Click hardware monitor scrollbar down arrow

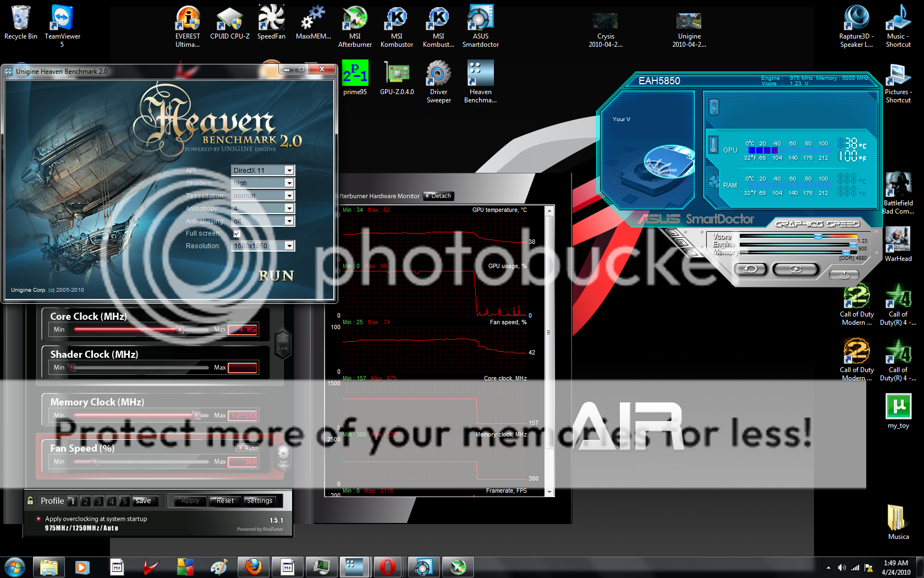tap(549, 492)
